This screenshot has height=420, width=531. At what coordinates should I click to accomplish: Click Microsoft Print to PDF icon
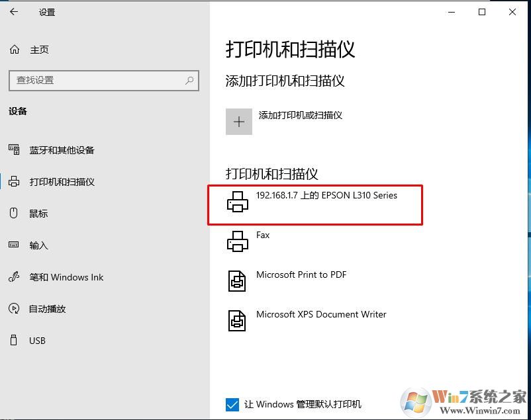click(x=237, y=281)
